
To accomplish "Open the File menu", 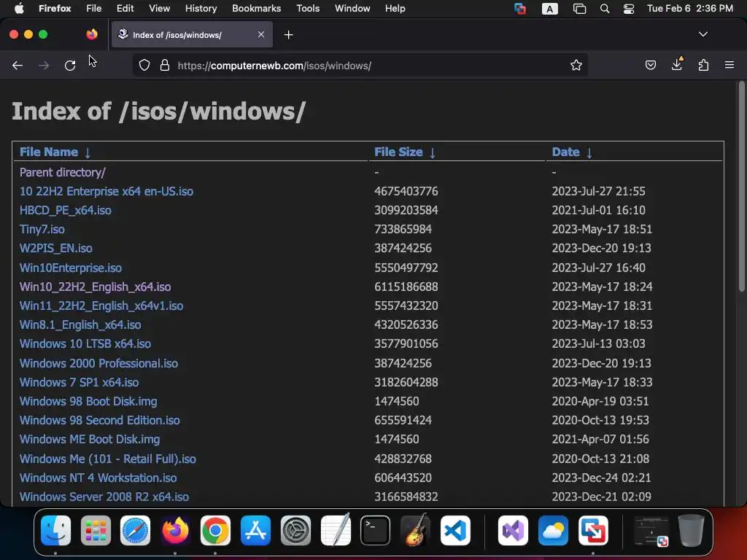I will coord(94,9).
